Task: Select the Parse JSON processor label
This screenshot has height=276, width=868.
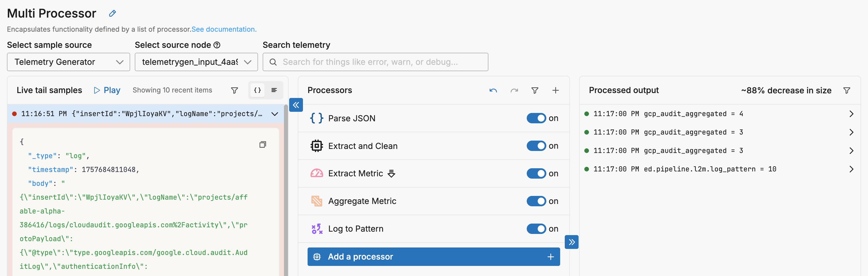Action: tap(352, 118)
